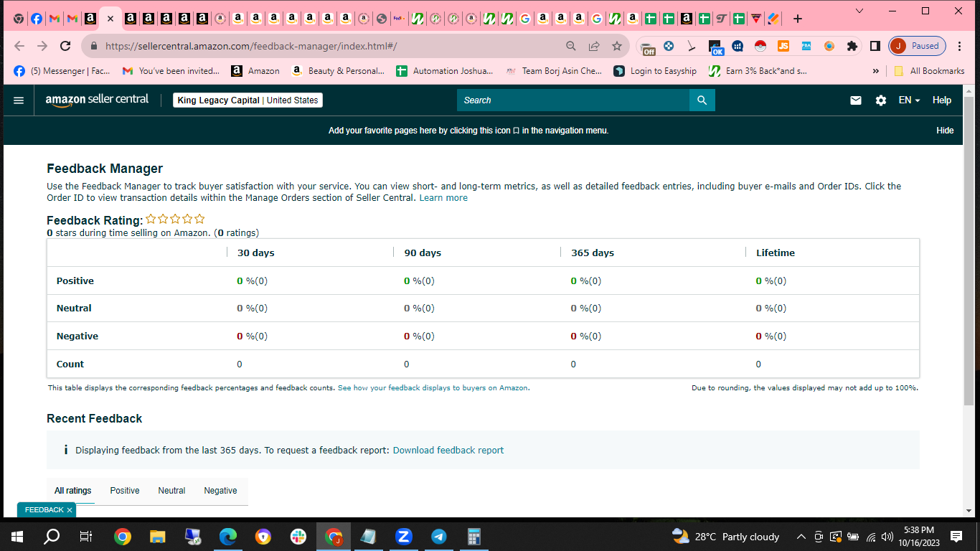View site information lock icon
The image size is (980, 551).
click(93, 46)
